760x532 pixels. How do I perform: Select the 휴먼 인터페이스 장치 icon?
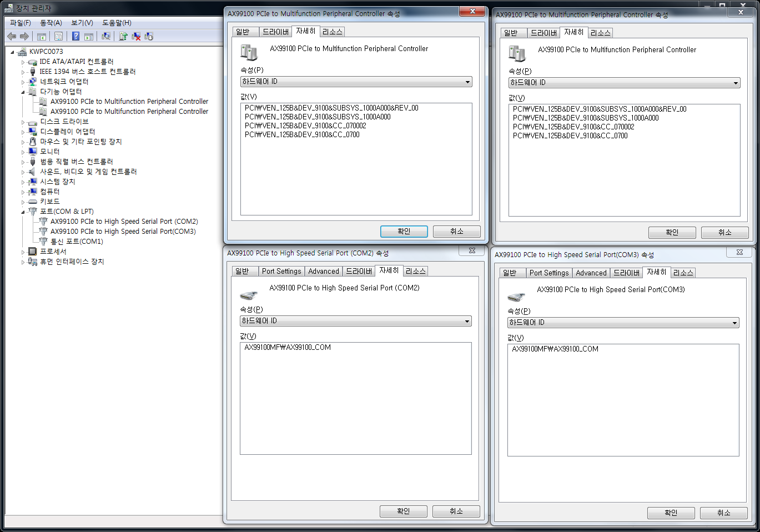[x=33, y=262]
